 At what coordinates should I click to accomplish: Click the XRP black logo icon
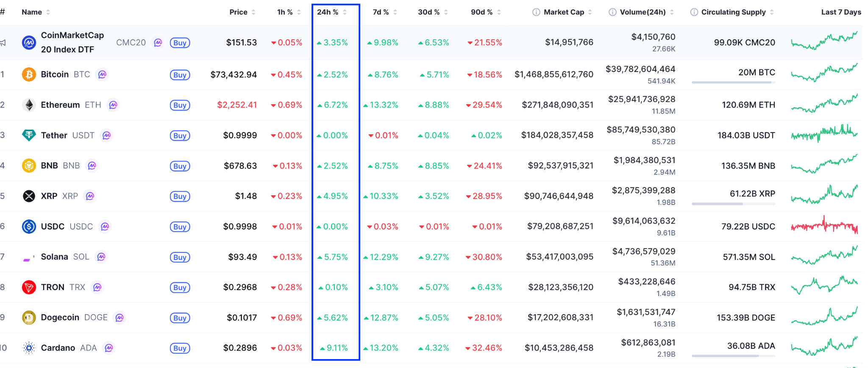point(29,196)
